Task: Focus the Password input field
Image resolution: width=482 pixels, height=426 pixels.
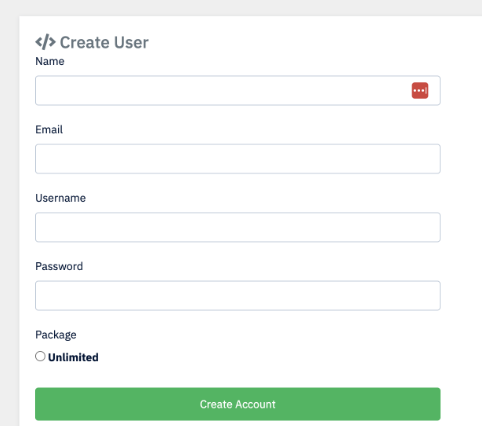Action: click(238, 296)
